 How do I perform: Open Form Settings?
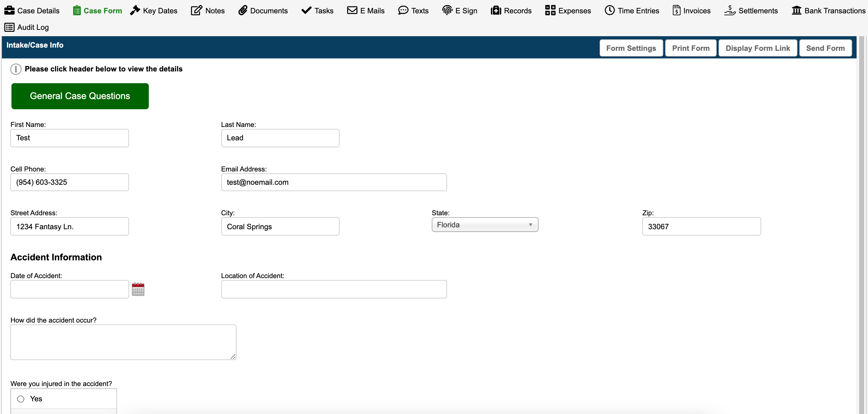coord(631,48)
